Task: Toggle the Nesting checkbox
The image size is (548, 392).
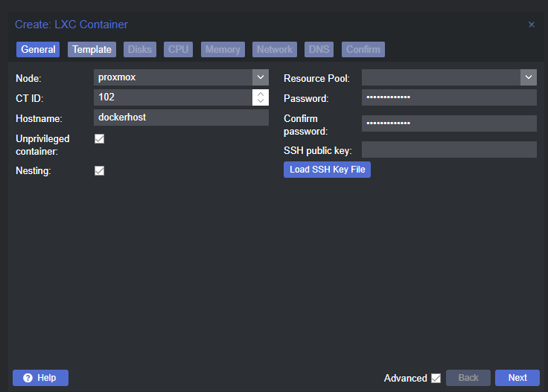Action: 99,171
